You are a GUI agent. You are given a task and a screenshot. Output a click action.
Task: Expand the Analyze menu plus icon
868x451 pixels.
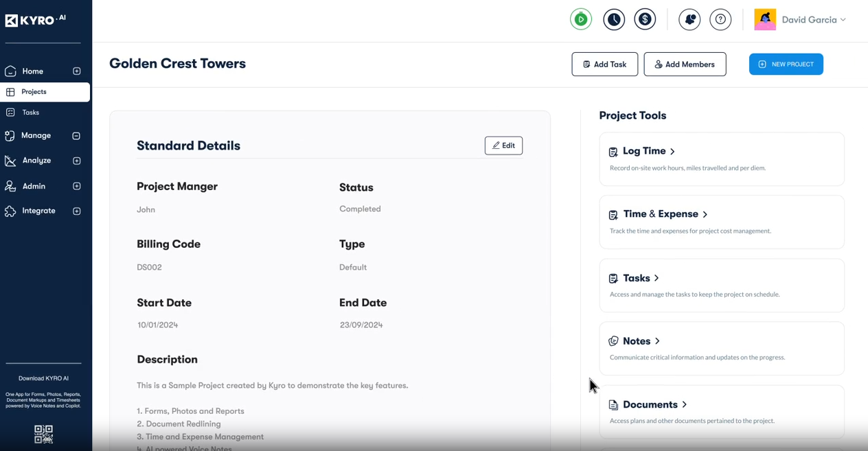click(x=77, y=161)
